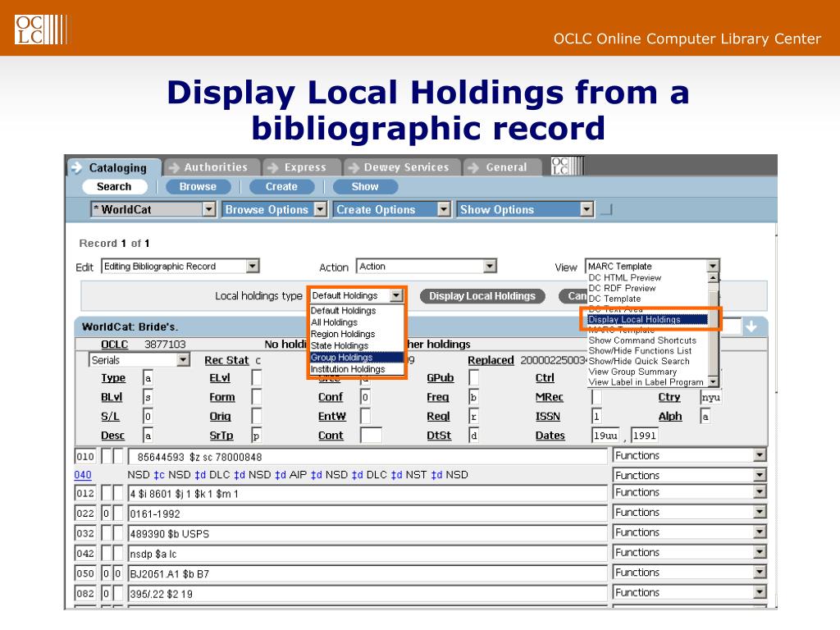Switch to the Express tab
Viewport: 840px width, 630px height.
coord(302,167)
